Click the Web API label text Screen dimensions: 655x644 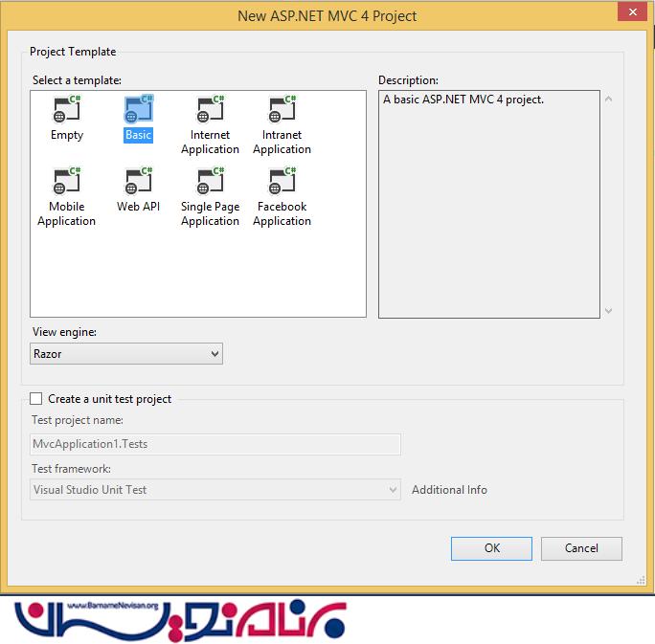tap(138, 207)
